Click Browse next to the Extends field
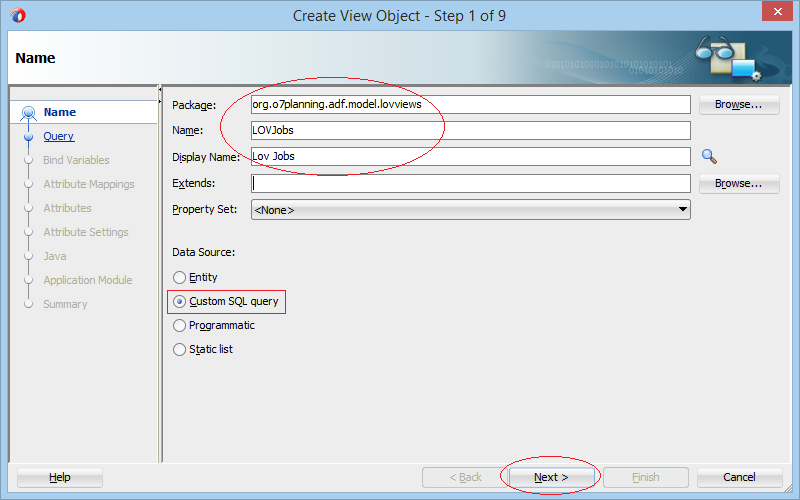This screenshot has width=800, height=500. (x=739, y=184)
